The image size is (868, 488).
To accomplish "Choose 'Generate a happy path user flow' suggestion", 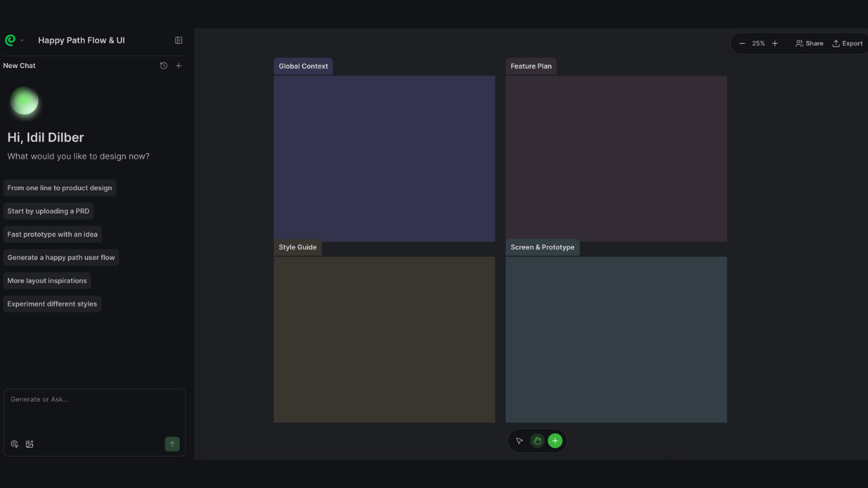I will coord(61,258).
